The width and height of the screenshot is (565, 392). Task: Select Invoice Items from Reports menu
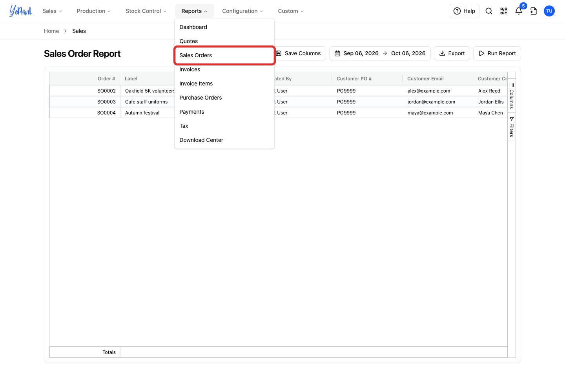pos(224,83)
